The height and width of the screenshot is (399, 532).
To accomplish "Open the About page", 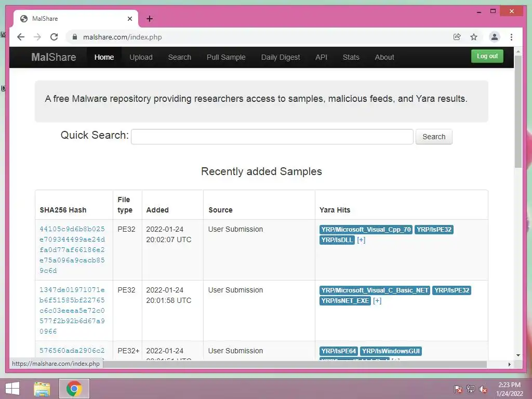I will 384,57.
